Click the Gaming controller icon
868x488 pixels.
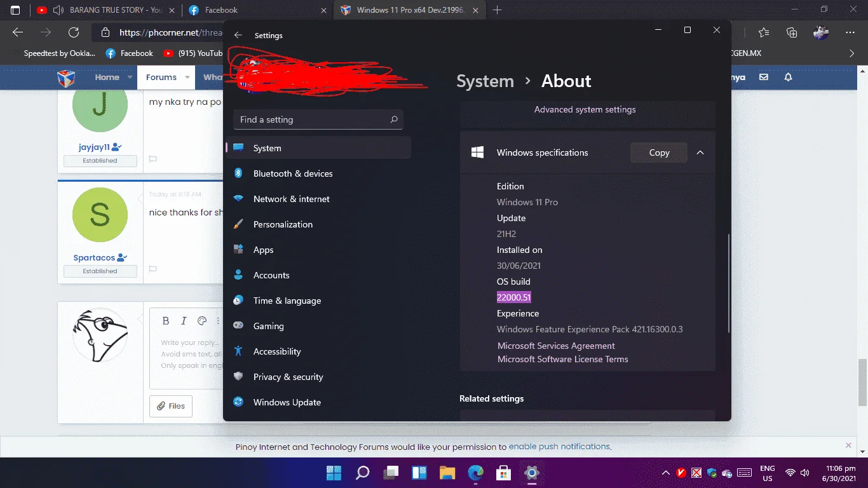238,326
